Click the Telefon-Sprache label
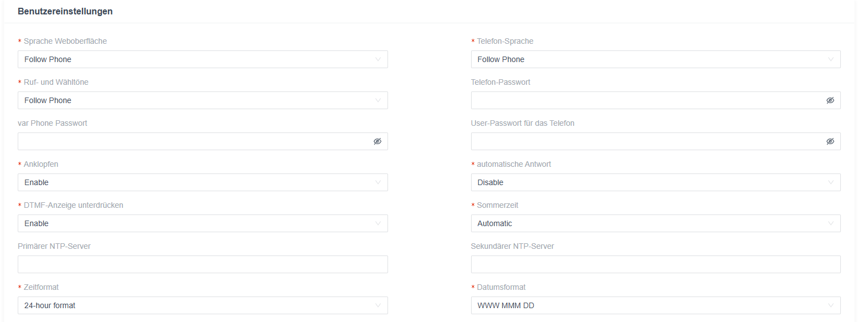Viewport: 868px width, 322px height. (x=505, y=41)
